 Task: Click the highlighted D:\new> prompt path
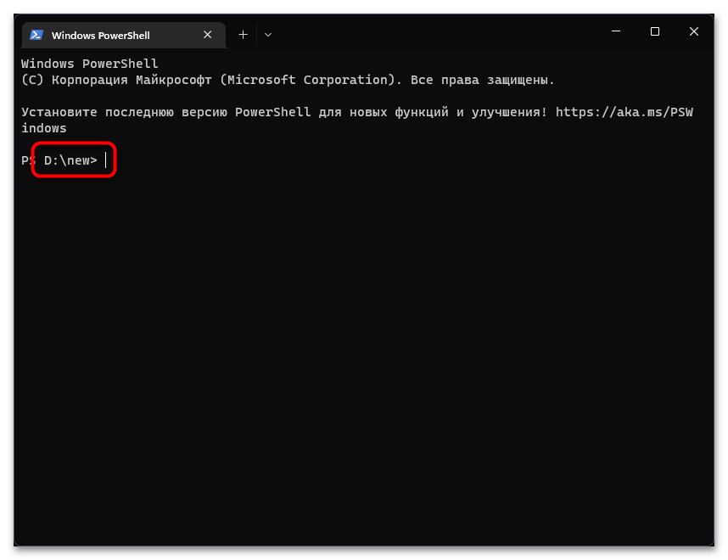coord(70,160)
